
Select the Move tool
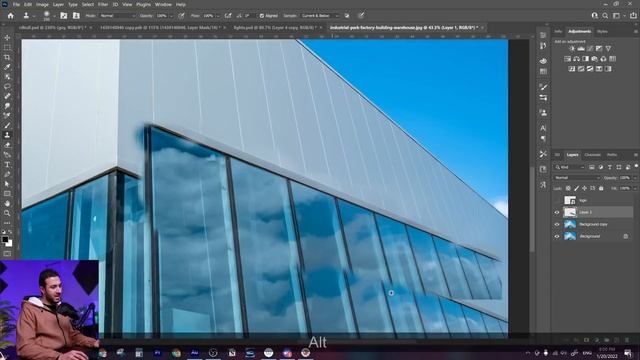pyautogui.click(x=7, y=38)
